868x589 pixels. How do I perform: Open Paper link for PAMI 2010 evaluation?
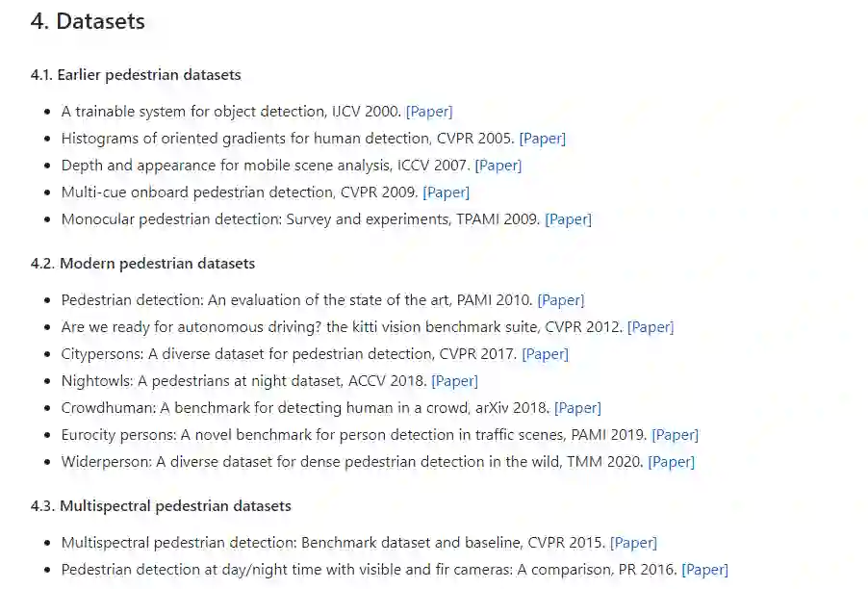tap(561, 300)
